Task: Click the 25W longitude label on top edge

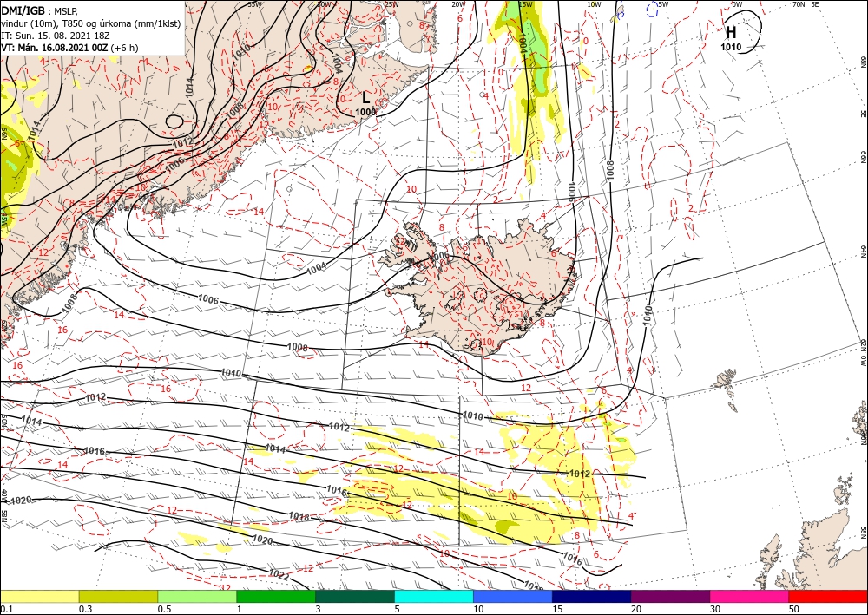Action: (x=391, y=4)
